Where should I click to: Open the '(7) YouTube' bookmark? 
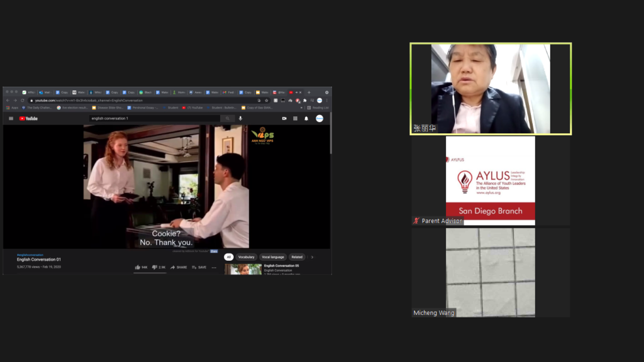click(192, 108)
